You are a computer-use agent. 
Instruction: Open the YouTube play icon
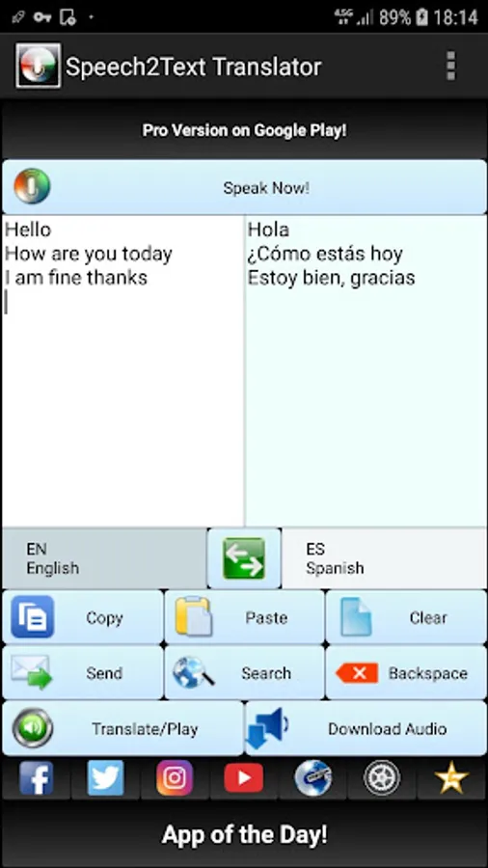[x=243, y=777]
